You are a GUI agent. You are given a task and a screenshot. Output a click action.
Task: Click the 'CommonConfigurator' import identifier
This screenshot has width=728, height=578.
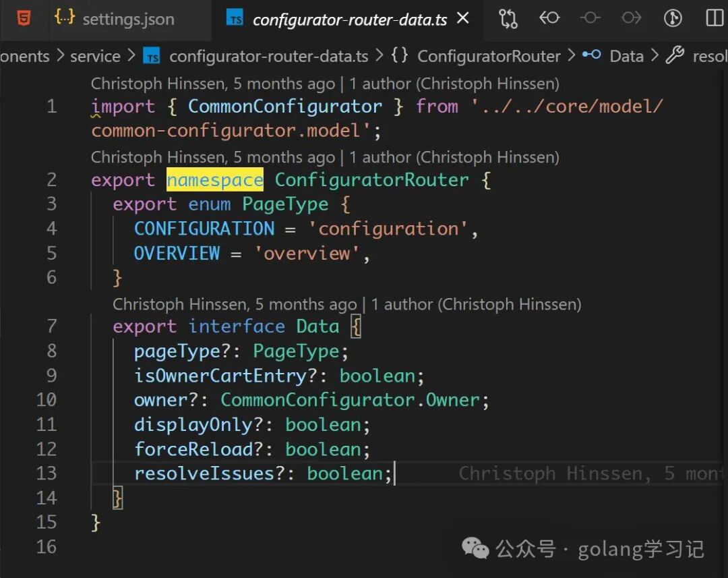(285, 107)
